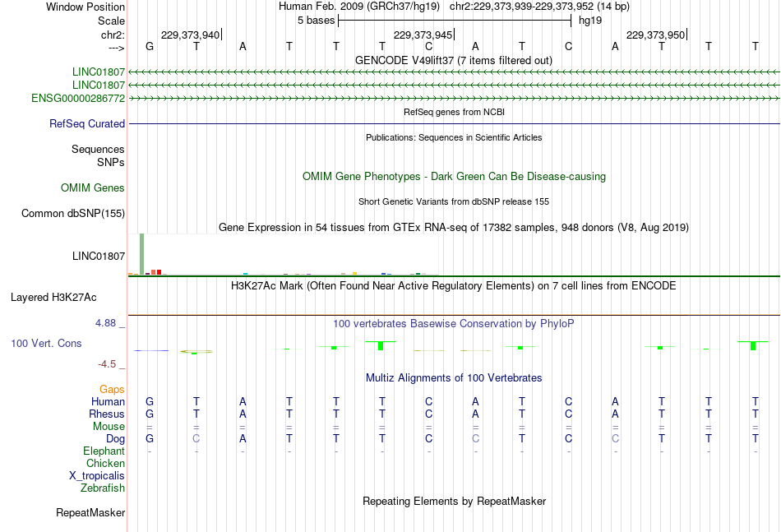
Task: Click the 229,373,950 position marker
Action: [x=657, y=35]
